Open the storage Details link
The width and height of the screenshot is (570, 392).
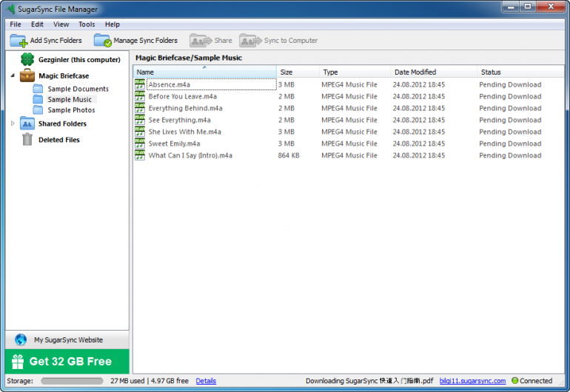pyautogui.click(x=206, y=381)
